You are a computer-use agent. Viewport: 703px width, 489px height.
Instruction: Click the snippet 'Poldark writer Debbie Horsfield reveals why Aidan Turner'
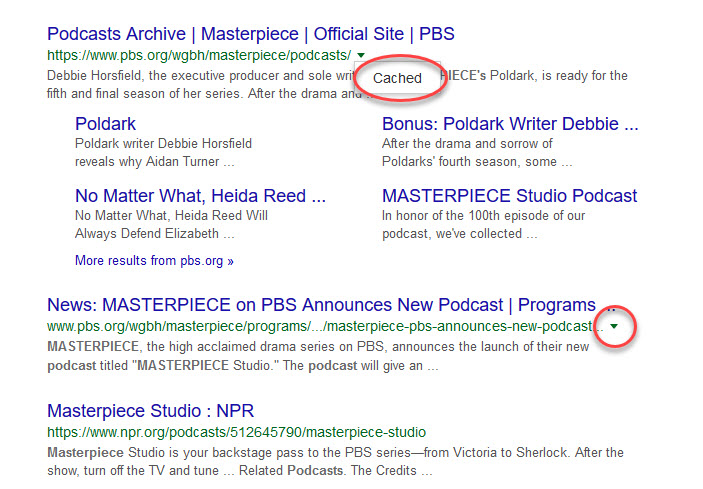[164, 152]
